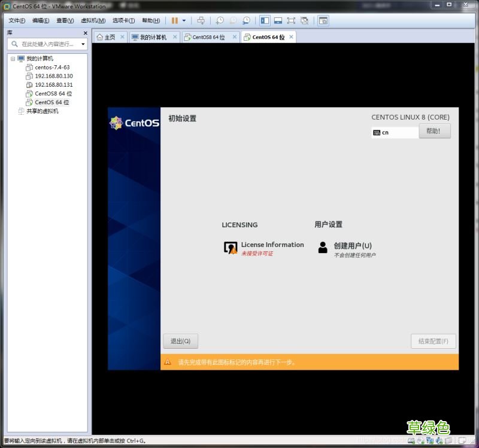Click the send Ctrl+Alt+Del toolbar icon
The height and width of the screenshot is (448, 479).
201,20
